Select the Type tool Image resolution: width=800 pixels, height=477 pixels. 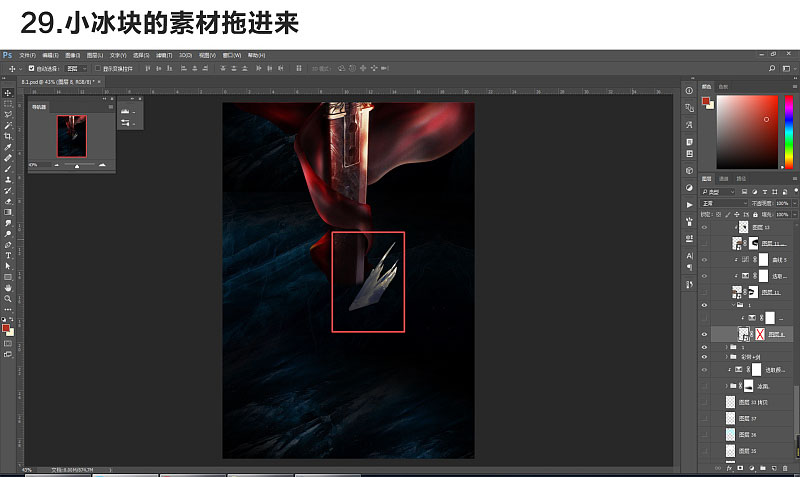coord(8,255)
